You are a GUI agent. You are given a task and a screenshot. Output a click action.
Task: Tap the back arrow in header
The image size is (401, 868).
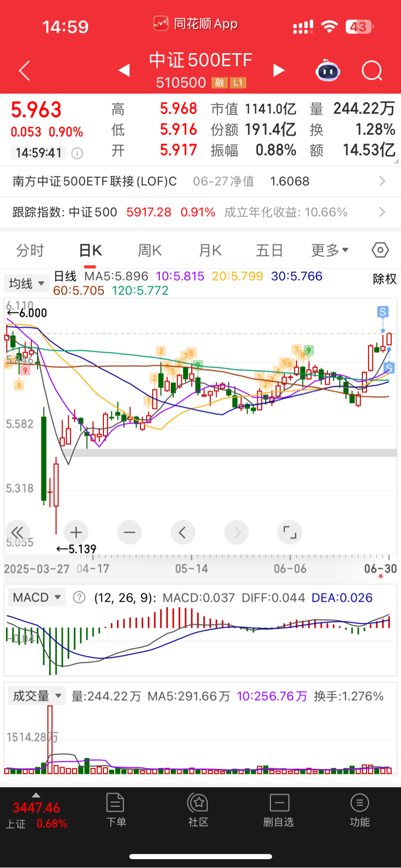(x=25, y=70)
